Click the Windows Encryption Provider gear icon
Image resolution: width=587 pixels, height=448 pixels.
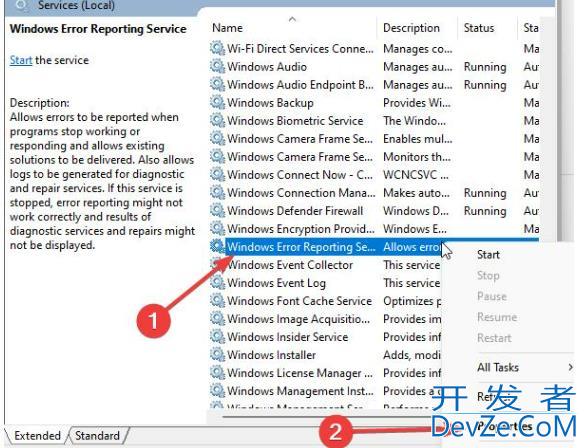pos(217,228)
